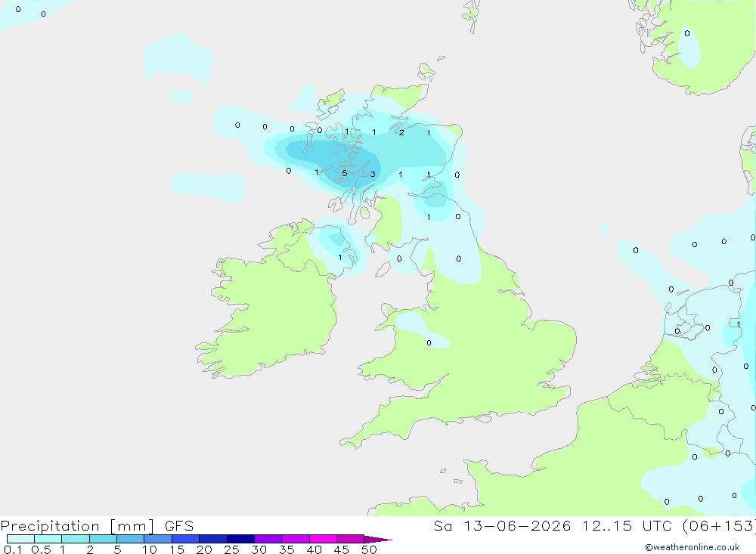Click the legend label "30"
Viewport: 756px width, 554px height.
[x=259, y=549]
